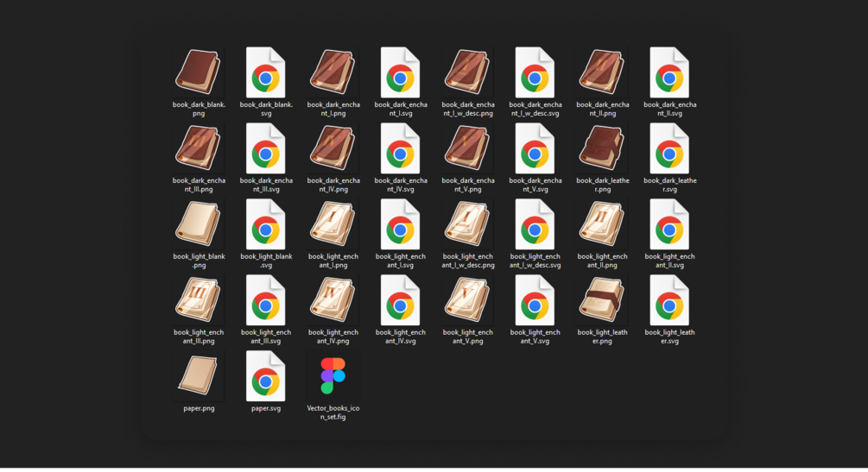Select book_dark_enchant_II.svg Chrome icon
The width and height of the screenshot is (868, 472).
click(x=669, y=72)
